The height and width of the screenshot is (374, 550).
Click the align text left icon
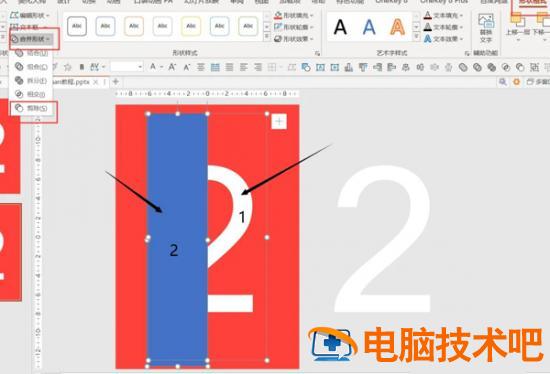[x=244, y=67]
